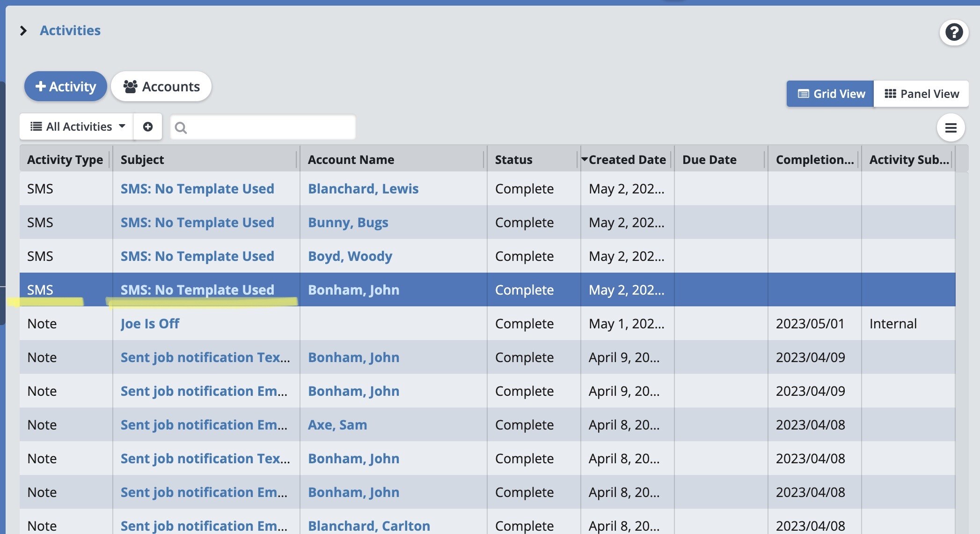This screenshot has height=534, width=980.
Task: Sort by the Status column header
Action: click(x=513, y=160)
